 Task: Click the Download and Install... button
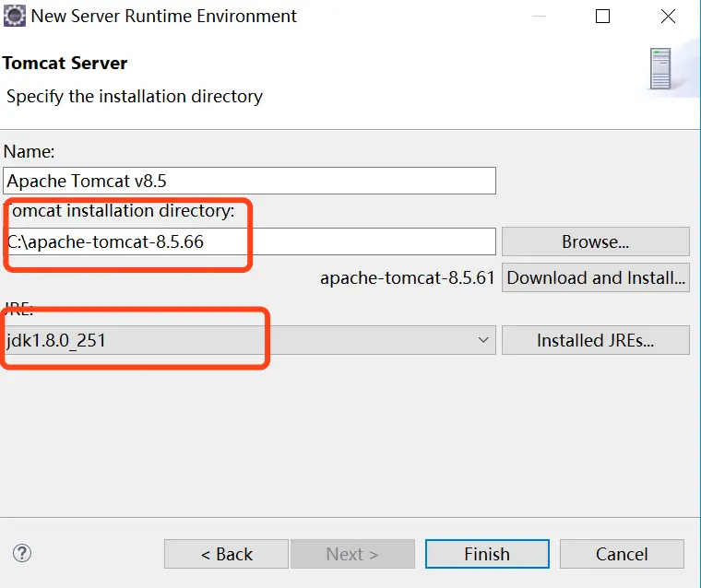(x=595, y=277)
